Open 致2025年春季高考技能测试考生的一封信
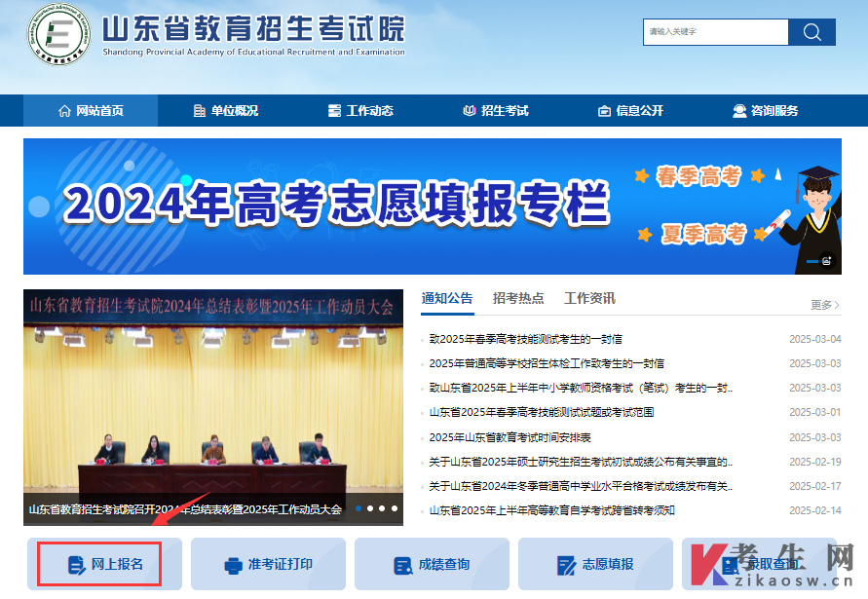Screen dimensions: 868x599 coord(526,339)
